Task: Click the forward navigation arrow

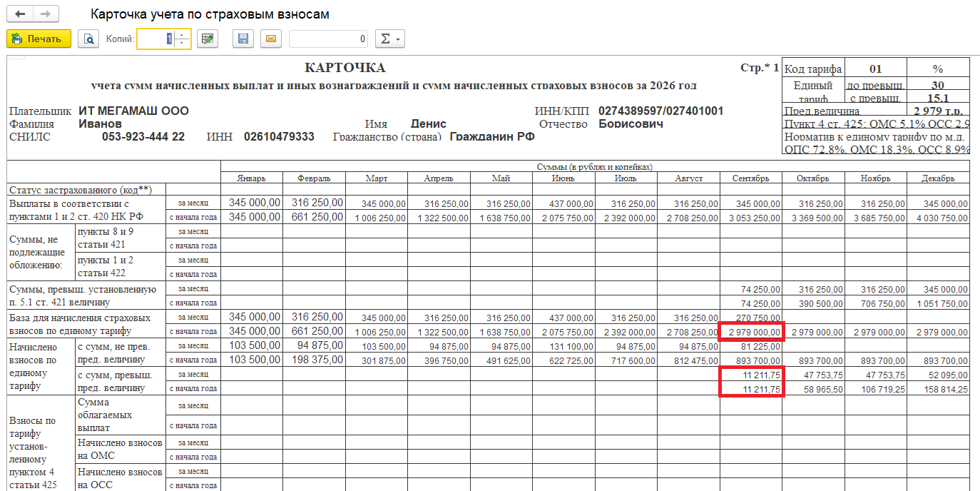Action: (x=46, y=14)
